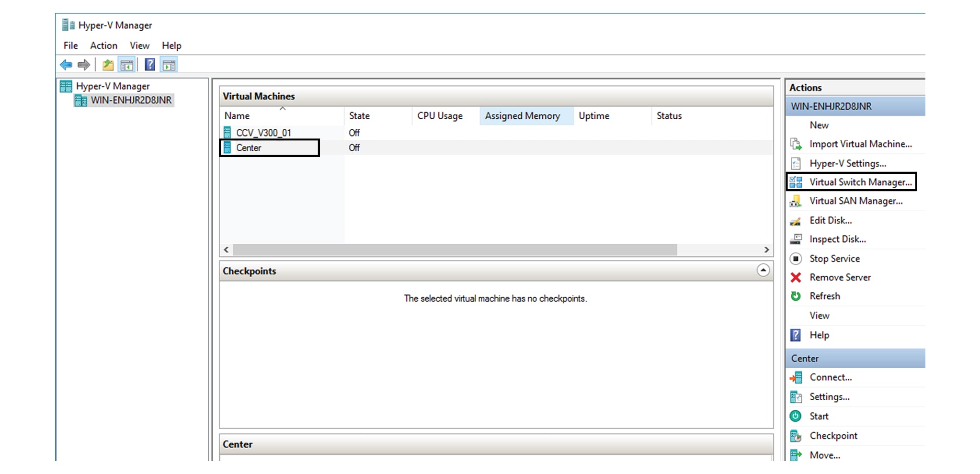980x474 pixels.
Task: Click the green Start power icon
Action: (796, 416)
